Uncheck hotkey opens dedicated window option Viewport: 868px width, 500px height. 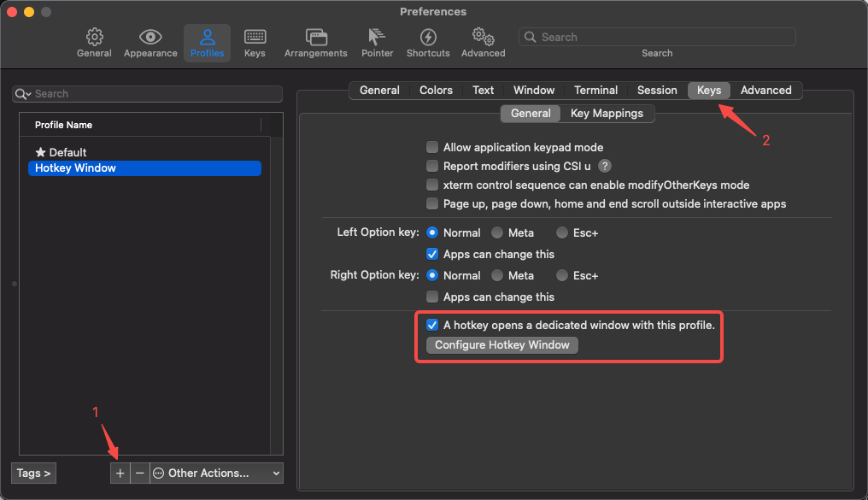point(433,326)
